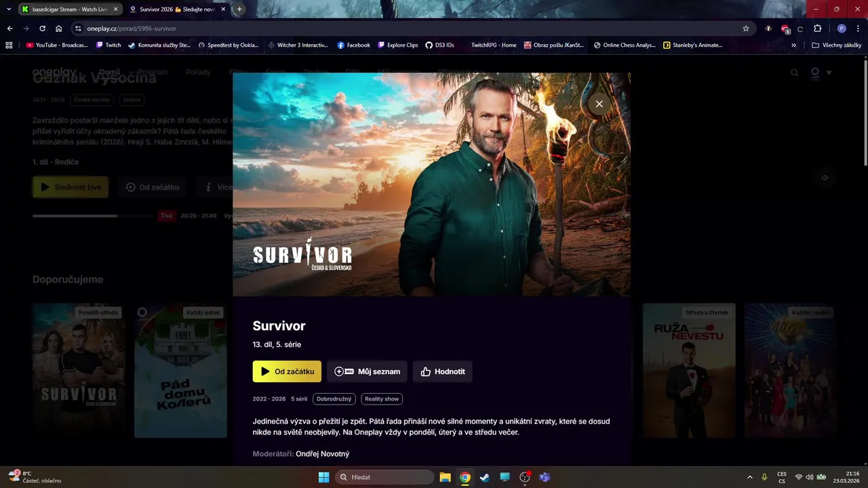Viewport: 868px width, 488px height.
Task: Open the Survivor poster in Doporučujeme
Action: [x=79, y=370]
